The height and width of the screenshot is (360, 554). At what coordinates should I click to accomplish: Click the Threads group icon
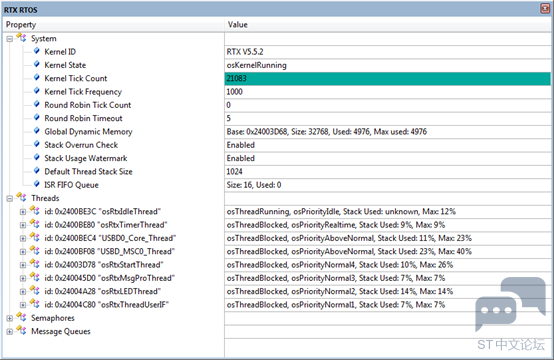[21, 197]
